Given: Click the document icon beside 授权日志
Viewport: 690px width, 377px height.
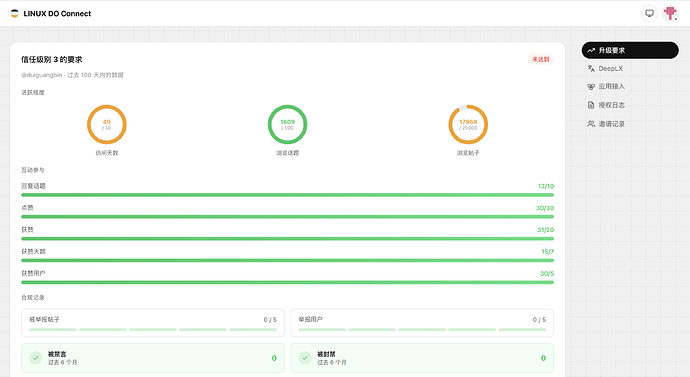Looking at the screenshot, I should tap(591, 105).
